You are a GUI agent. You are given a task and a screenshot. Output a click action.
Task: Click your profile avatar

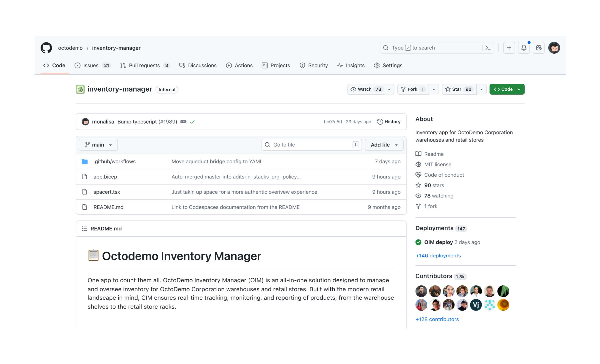(x=554, y=48)
